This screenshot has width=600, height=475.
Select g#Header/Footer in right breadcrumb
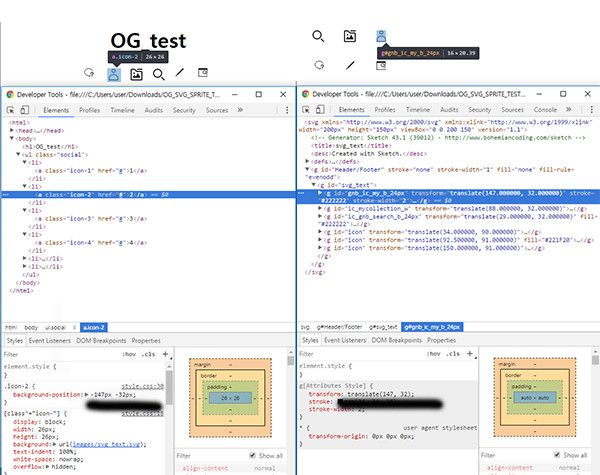(x=339, y=327)
